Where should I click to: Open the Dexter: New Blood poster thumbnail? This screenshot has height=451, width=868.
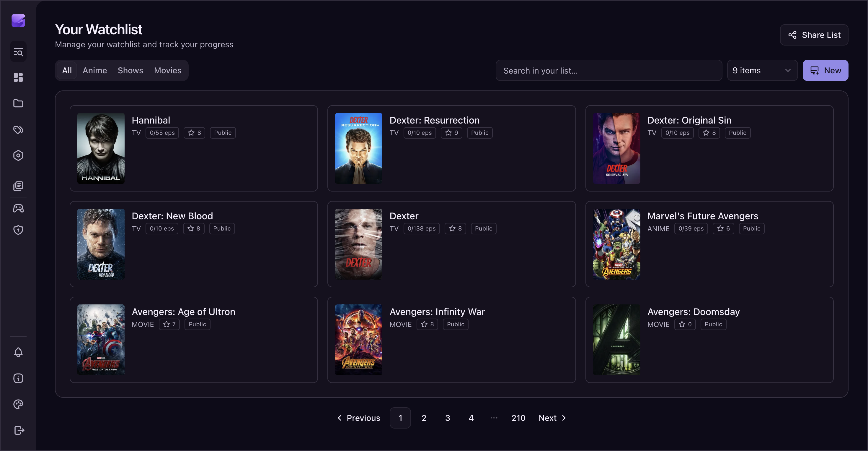100,244
